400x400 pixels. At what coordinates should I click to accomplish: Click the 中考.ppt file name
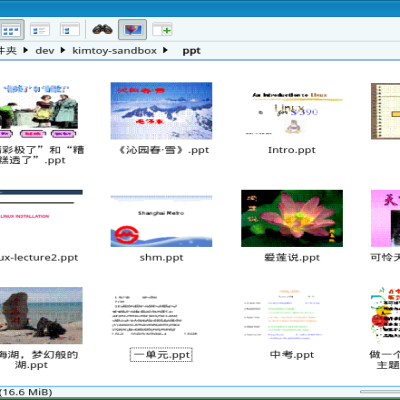click(x=292, y=355)
